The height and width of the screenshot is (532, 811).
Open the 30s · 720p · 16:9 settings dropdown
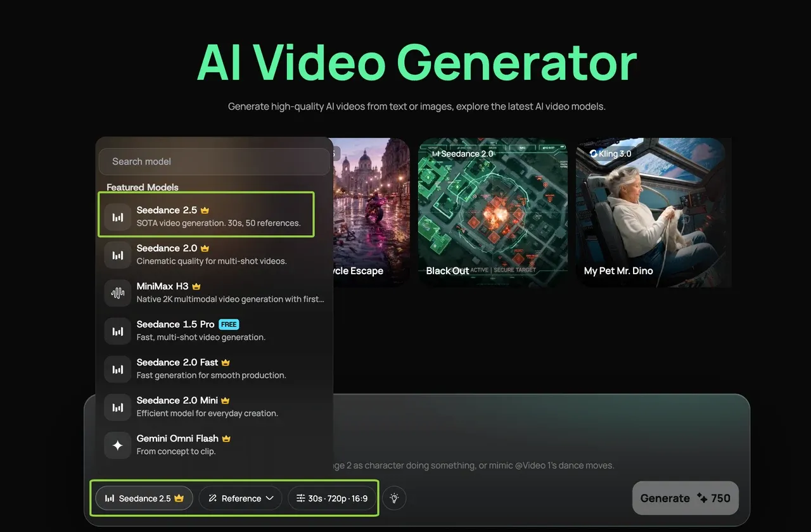333,498
